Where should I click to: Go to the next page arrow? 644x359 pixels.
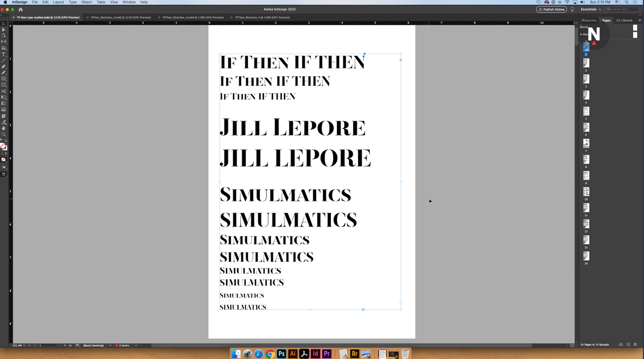65,345
